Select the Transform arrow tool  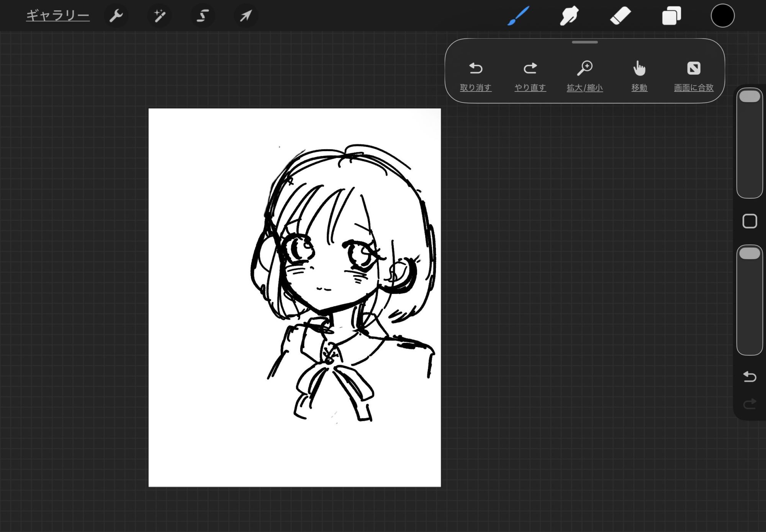point(246,16)
